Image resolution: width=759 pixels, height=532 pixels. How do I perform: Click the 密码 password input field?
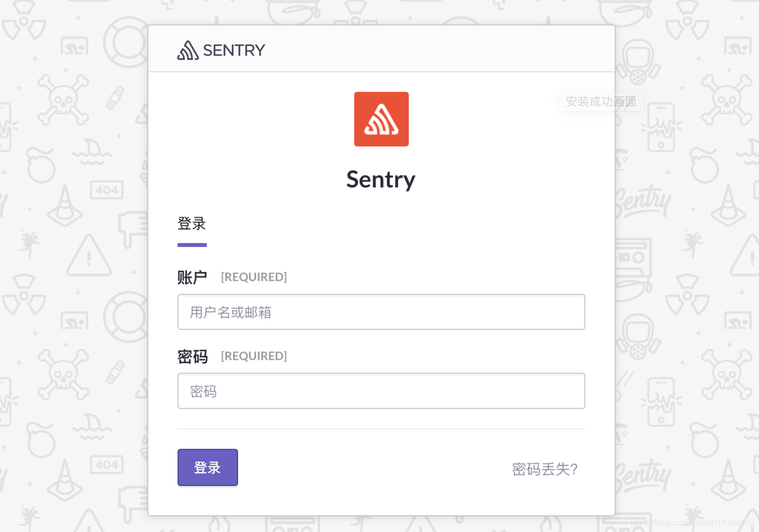tap(381, 391)
